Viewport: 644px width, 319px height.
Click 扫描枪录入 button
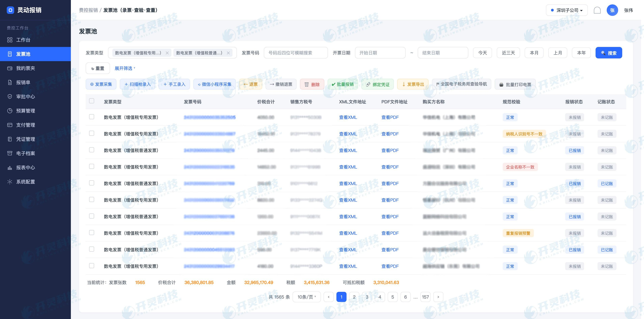[x=138, y=84]
